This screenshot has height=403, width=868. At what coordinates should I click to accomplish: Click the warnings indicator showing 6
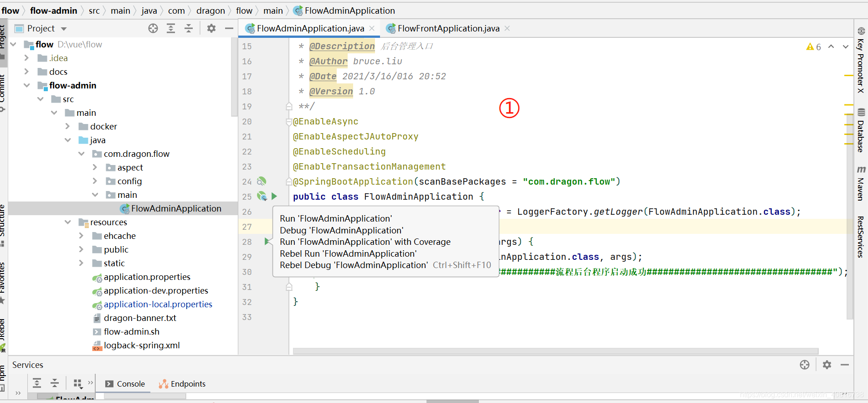tap(813, 46)
